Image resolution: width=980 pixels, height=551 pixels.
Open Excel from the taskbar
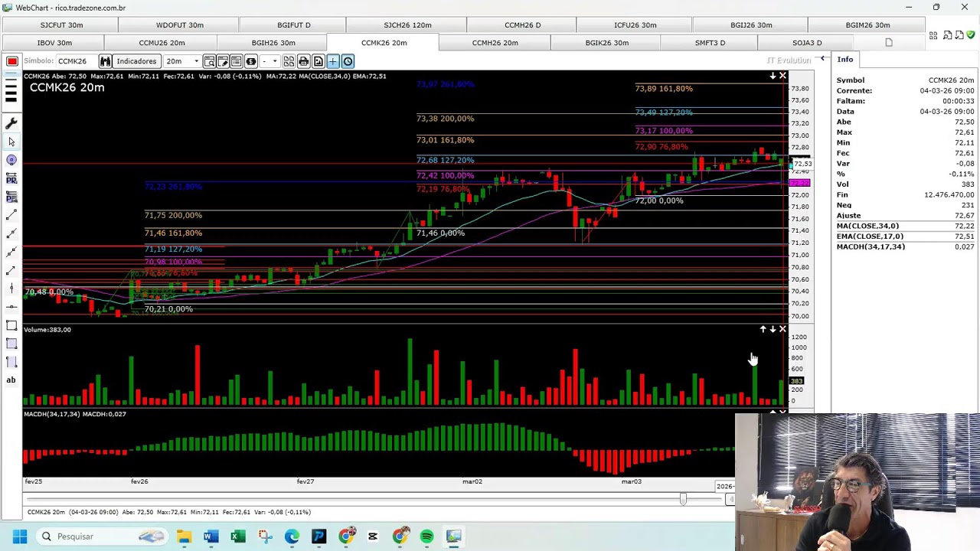coord(238,536)
